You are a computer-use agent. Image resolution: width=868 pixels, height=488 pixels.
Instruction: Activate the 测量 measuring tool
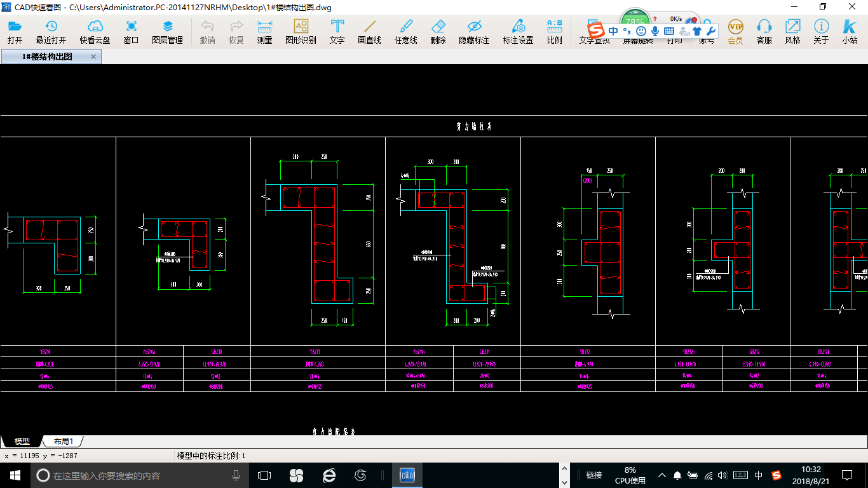264,32
